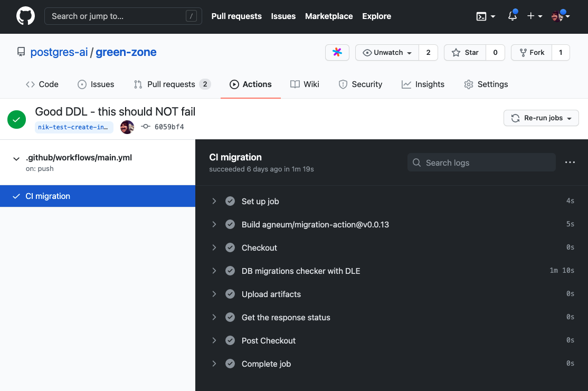Click success icon of DB migrations checker step
The image size is (588, 391).
(x=230, y=271)
